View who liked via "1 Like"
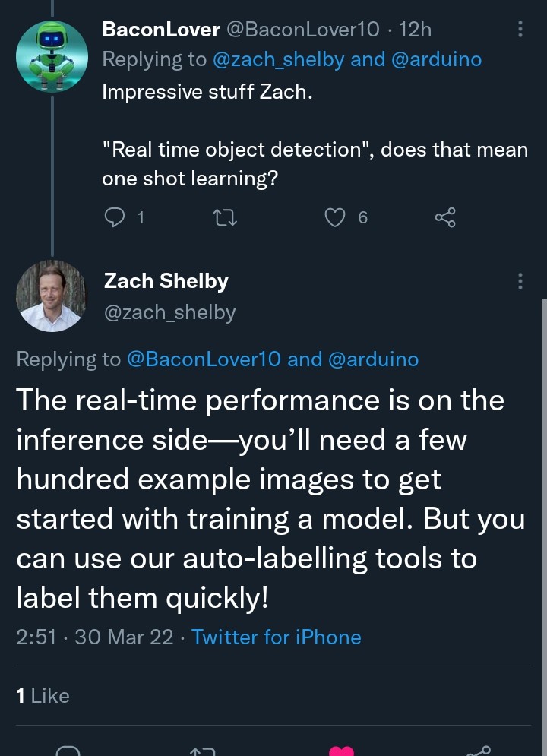Image resolution: width=547 pixels, height=756 pixels. [43, 695]
